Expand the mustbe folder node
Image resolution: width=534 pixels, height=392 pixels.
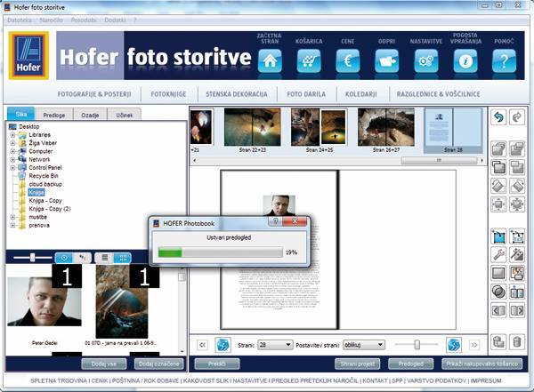pos(12,217)
